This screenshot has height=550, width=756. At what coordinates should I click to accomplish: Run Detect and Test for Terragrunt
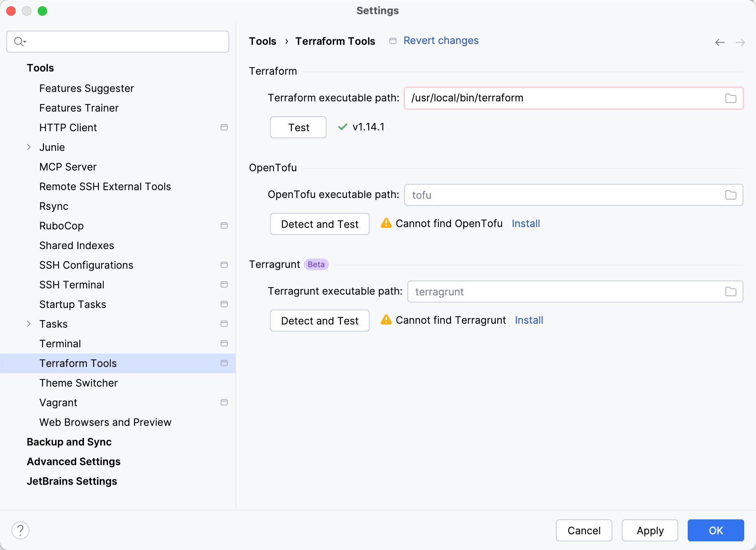320,320
